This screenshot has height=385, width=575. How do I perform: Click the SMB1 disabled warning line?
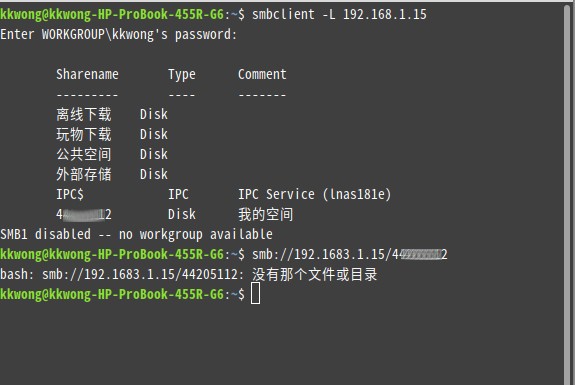[x=136, y=234]
